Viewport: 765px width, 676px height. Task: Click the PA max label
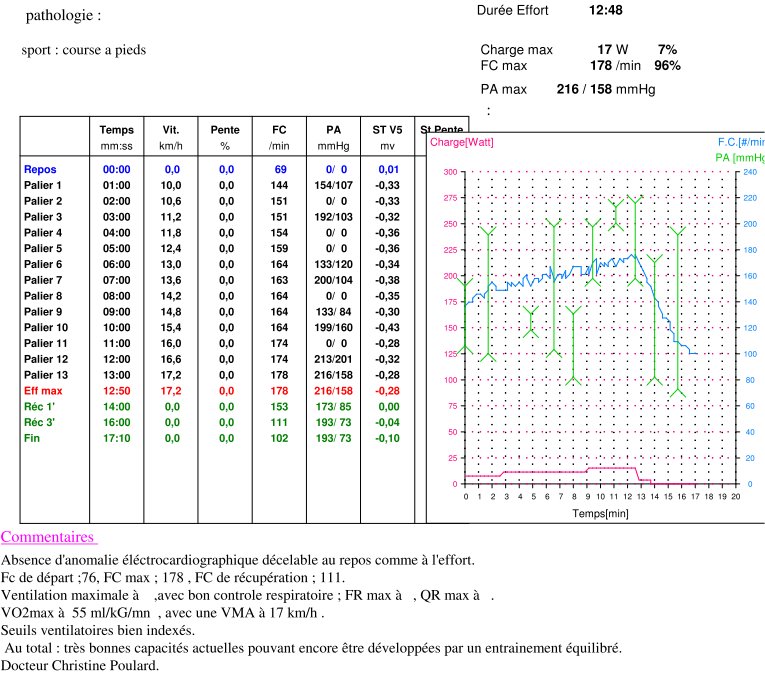[x=503, y=89]
